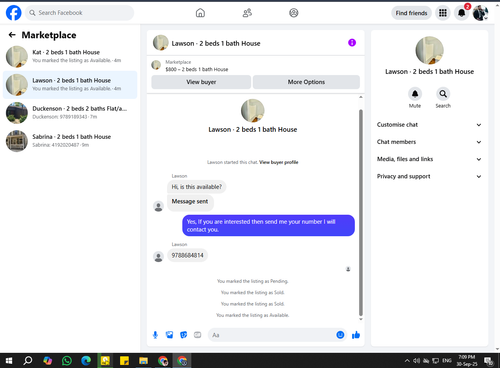Mute the conversation bell icon
Image resolution: width=500 pixels, height=368 pixels.
(415, 94)
